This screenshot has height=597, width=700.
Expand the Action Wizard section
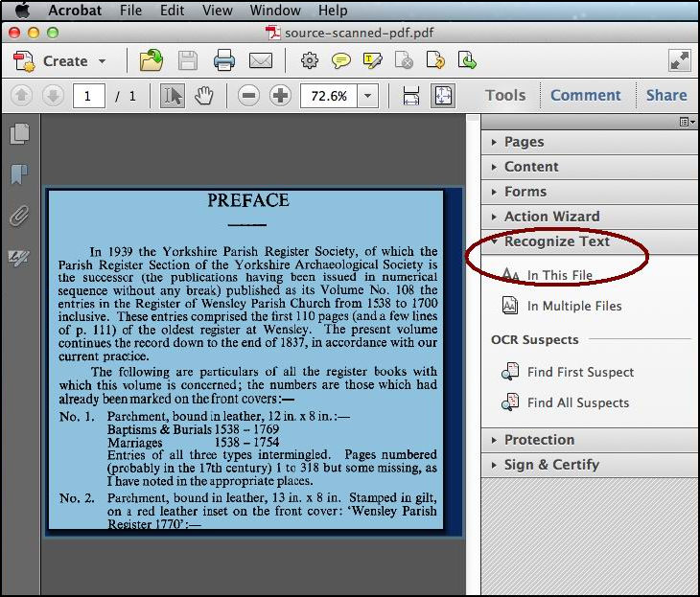590,217
